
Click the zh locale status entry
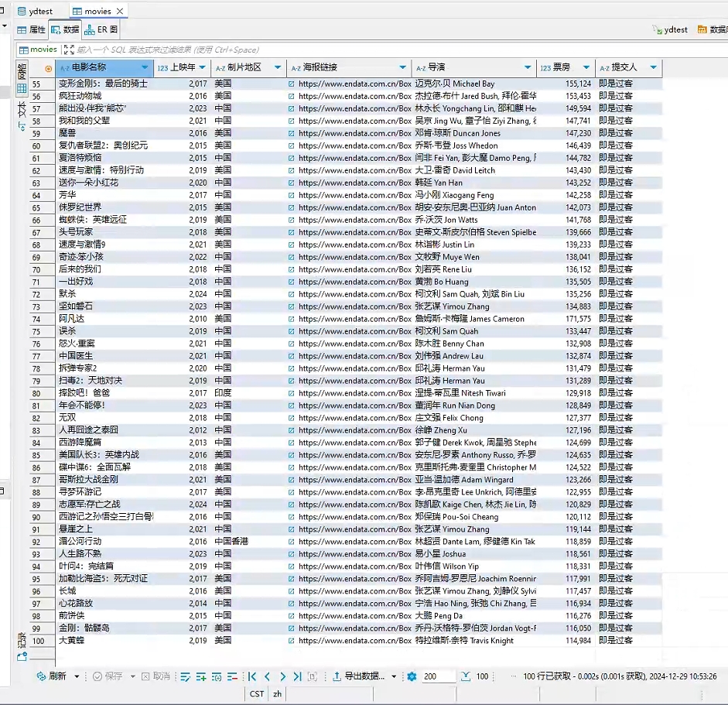[x=277, y=694]
